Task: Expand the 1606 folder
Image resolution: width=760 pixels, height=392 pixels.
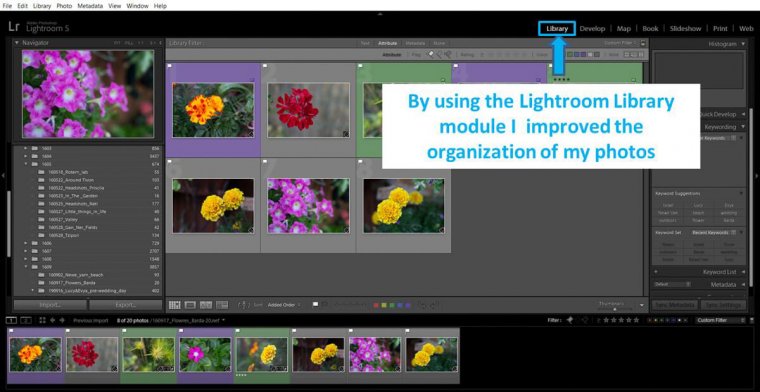Action: point(26,243)
